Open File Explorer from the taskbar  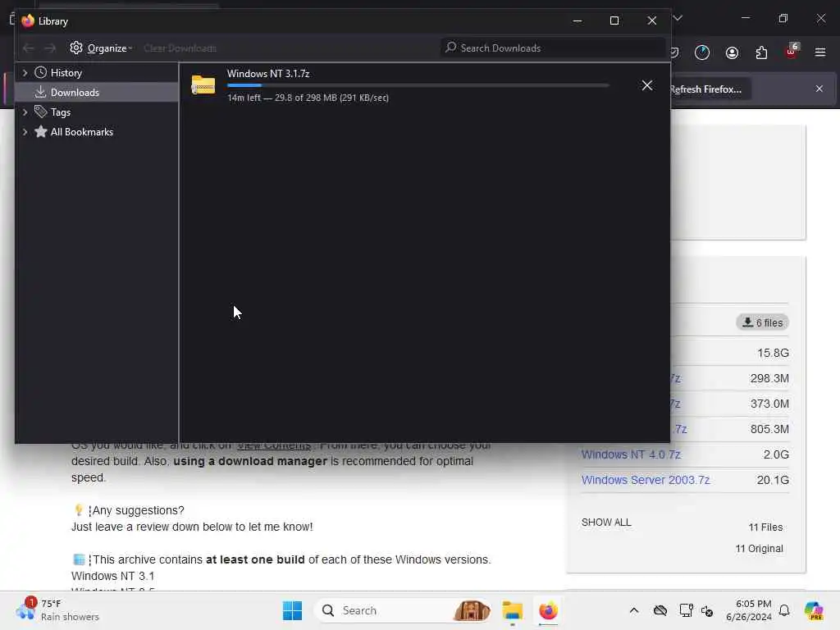512,610
